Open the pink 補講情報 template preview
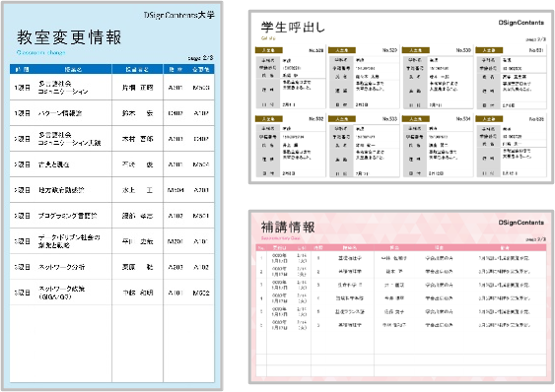This screenshot has width=555, height=392. click(x=401, y=296)
